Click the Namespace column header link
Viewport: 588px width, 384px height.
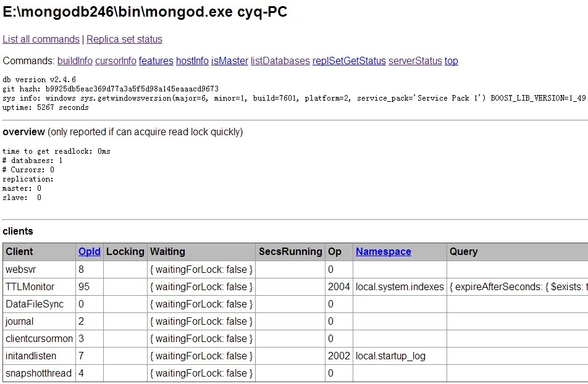point(383,252)
